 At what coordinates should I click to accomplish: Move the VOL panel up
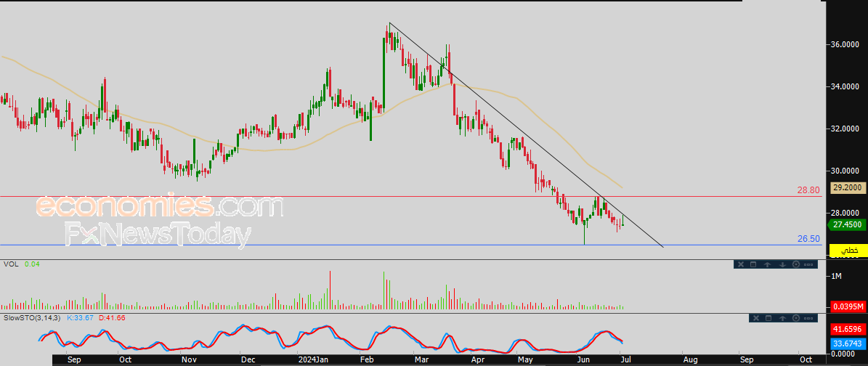[767, 264]
